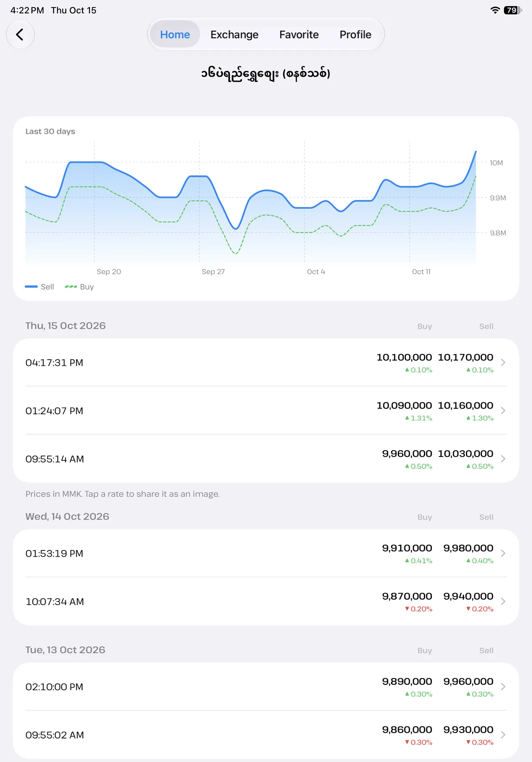532x762 pixels.
Task: Tap the 10,100,000 buy price
Action: (404, 357)
